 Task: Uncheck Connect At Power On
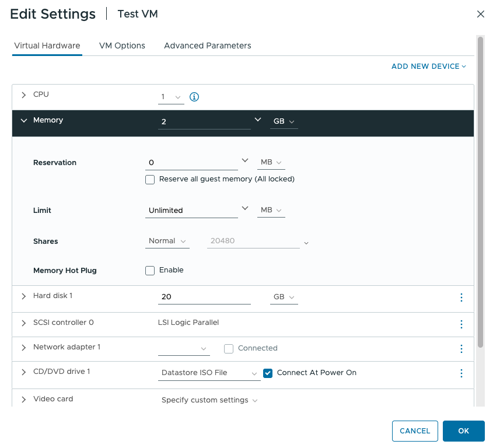point(268,373)
